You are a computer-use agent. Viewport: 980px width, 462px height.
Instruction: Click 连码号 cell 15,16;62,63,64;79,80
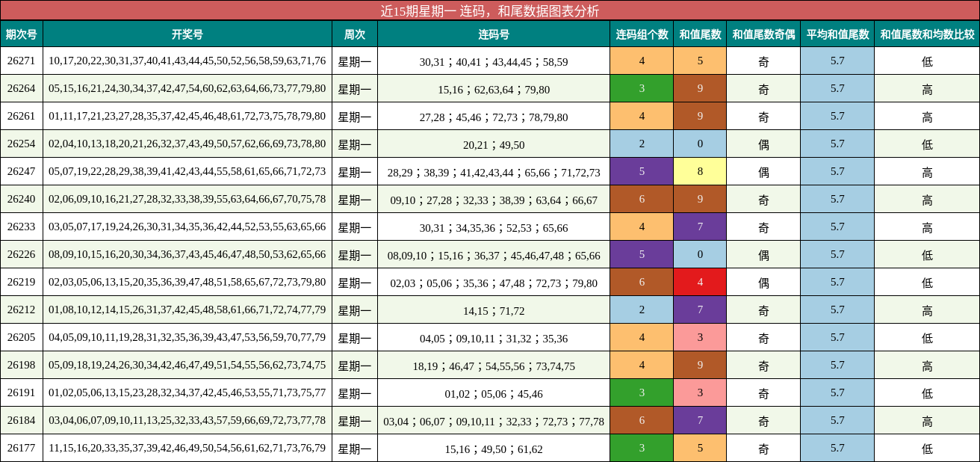tap(494, 89)
